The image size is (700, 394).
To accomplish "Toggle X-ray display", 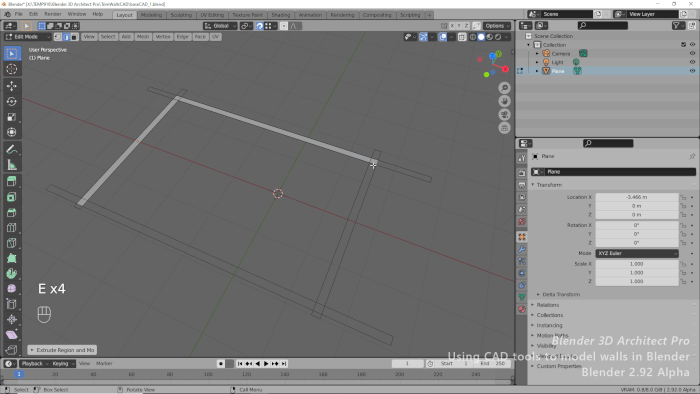I will point(462,37).
